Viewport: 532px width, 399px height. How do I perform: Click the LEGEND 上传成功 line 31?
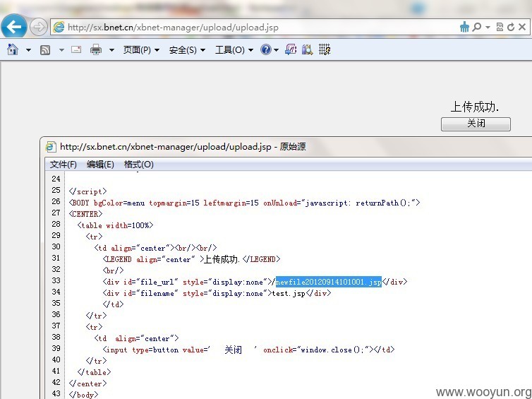[x=191, y=259]
